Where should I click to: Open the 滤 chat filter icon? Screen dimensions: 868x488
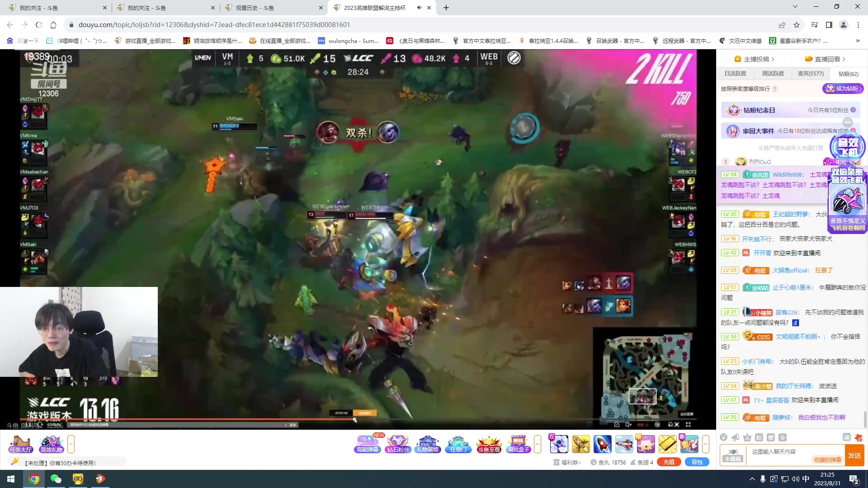(x=846, y=437)
